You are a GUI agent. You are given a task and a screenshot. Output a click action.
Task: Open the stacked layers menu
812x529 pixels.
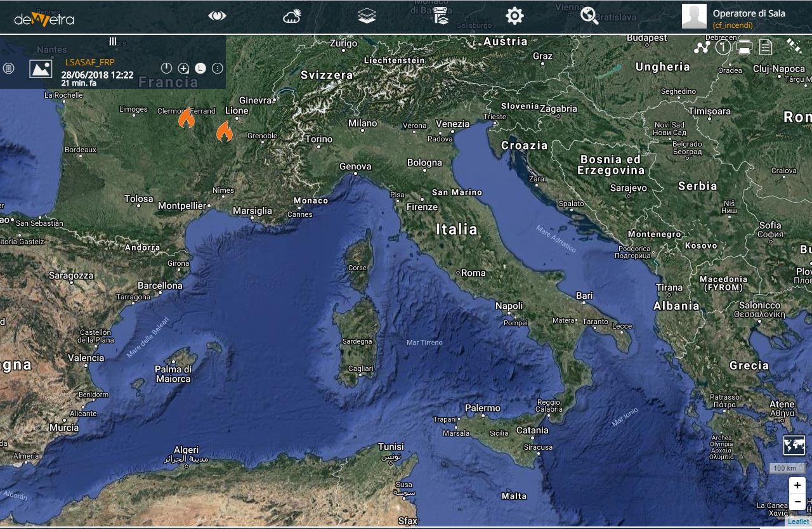tap(367, 16)
